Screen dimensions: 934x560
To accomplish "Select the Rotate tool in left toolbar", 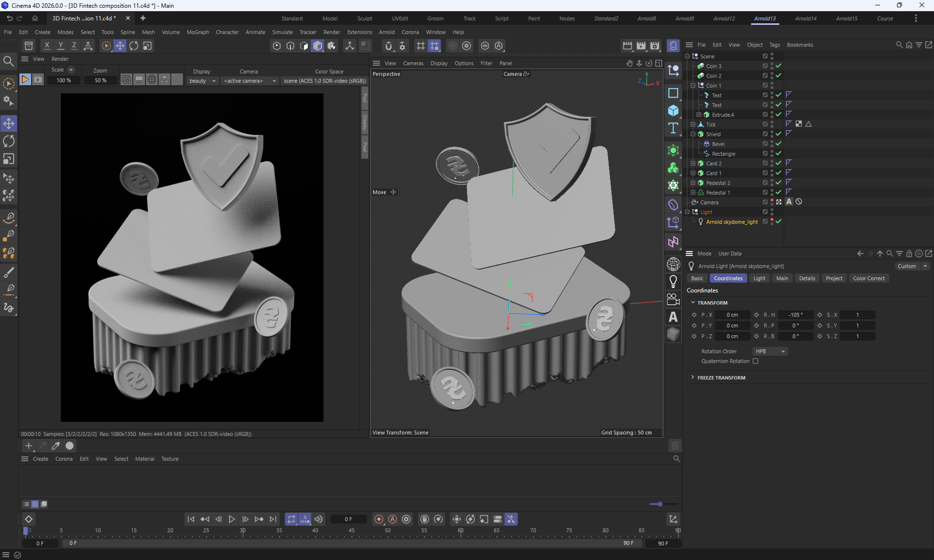I will 9,142.
